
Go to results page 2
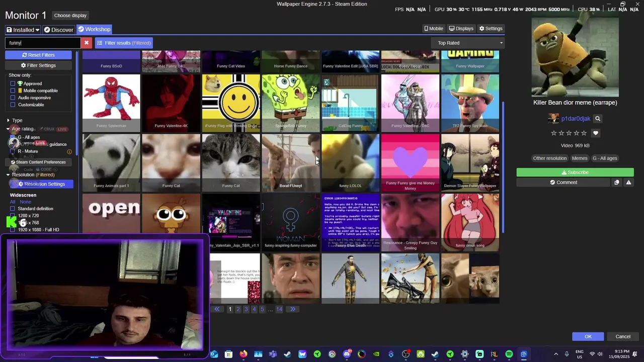tap(238, 309)
